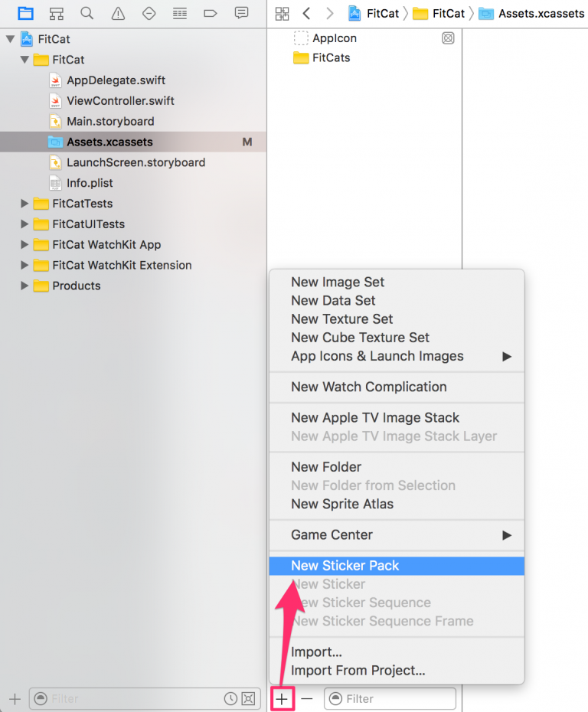Show the Issue navigator warning icon
This screenshot has width=588, height=712.
click(x=118, y=13)
